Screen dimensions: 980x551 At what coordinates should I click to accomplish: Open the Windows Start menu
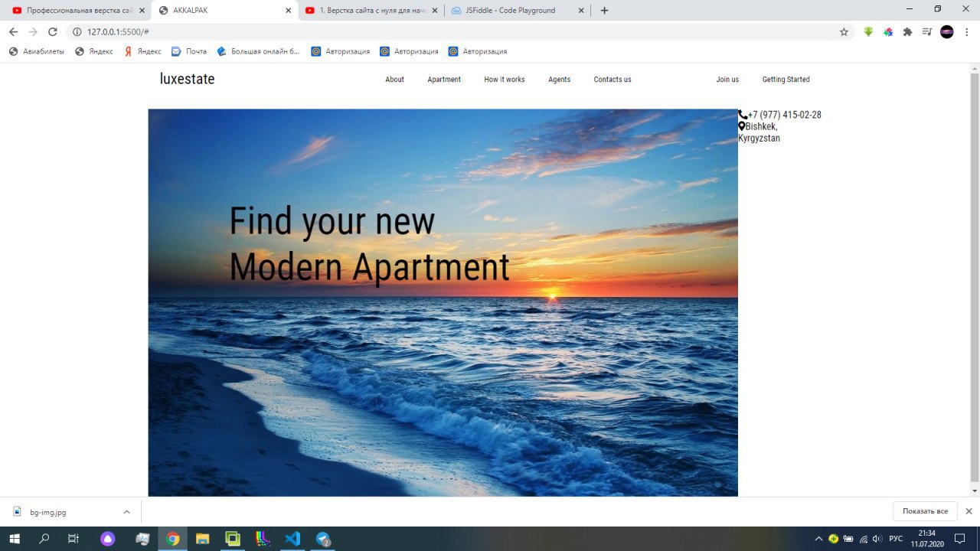(x=15, y=539)
